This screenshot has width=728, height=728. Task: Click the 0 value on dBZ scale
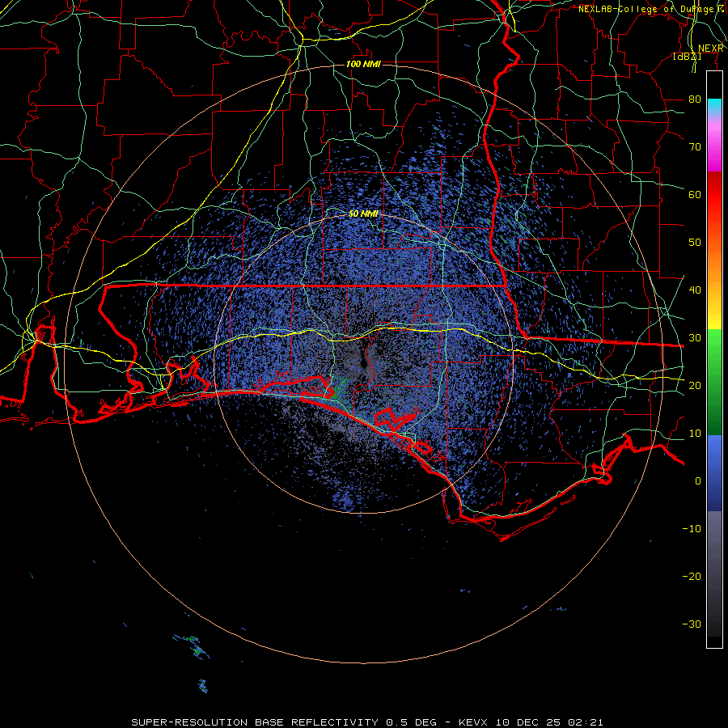[x=698, y=481]
